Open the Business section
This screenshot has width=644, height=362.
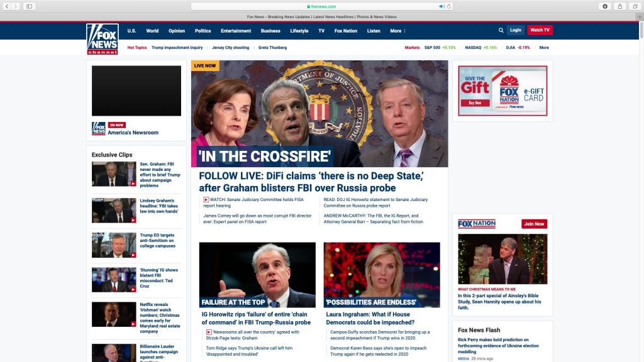[270, 31]
